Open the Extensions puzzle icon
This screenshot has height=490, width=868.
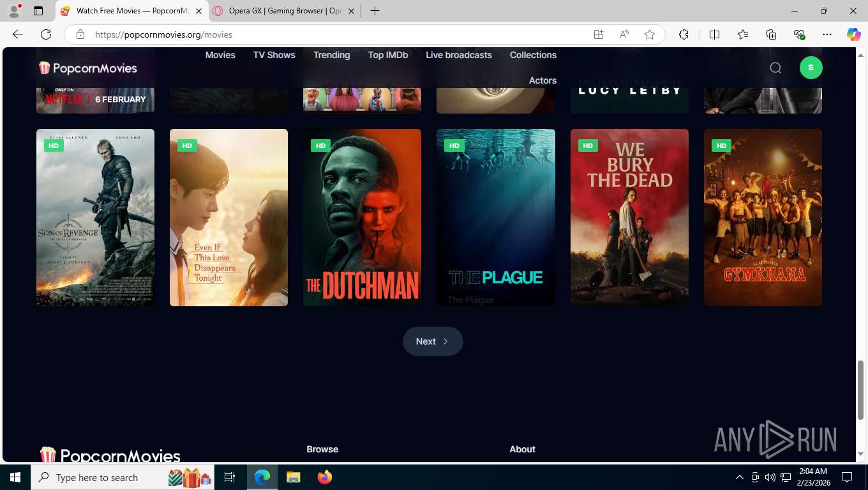684,34
